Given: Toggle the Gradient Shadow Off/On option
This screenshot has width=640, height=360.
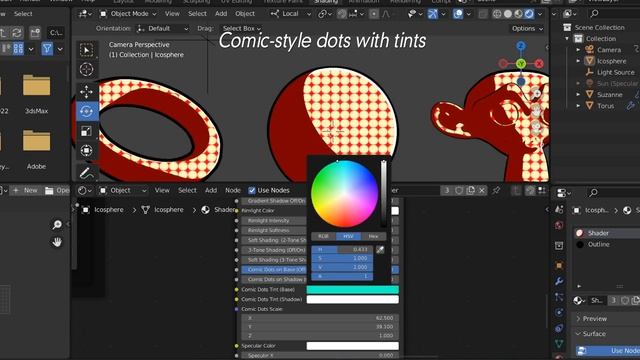Looking at the screenshot, I should point(273,201).
